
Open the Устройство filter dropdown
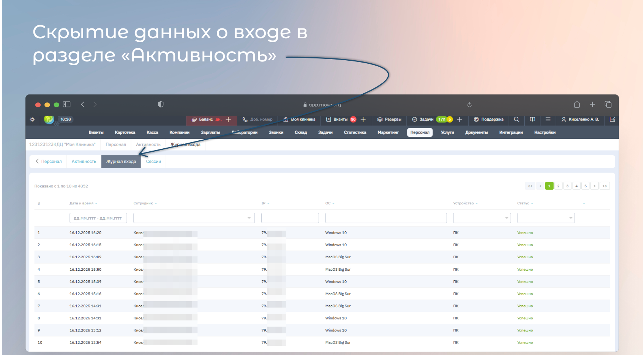(481, 218)
